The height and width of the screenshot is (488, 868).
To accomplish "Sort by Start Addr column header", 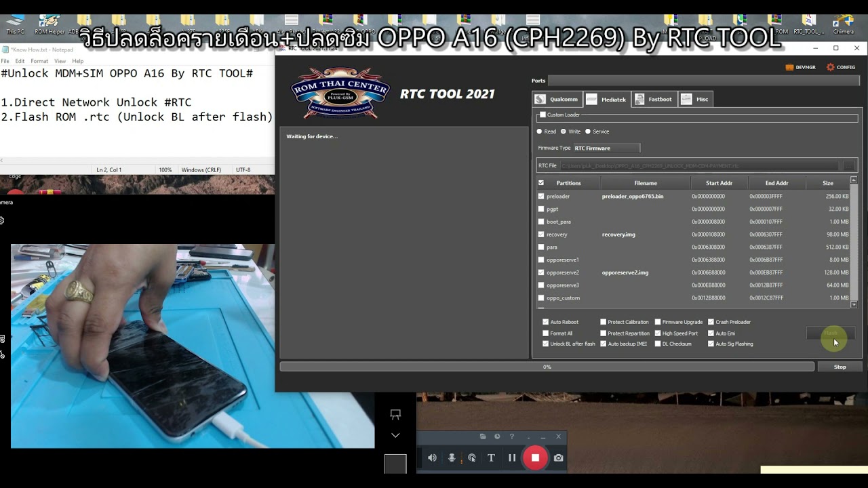I will click(719, 183).
